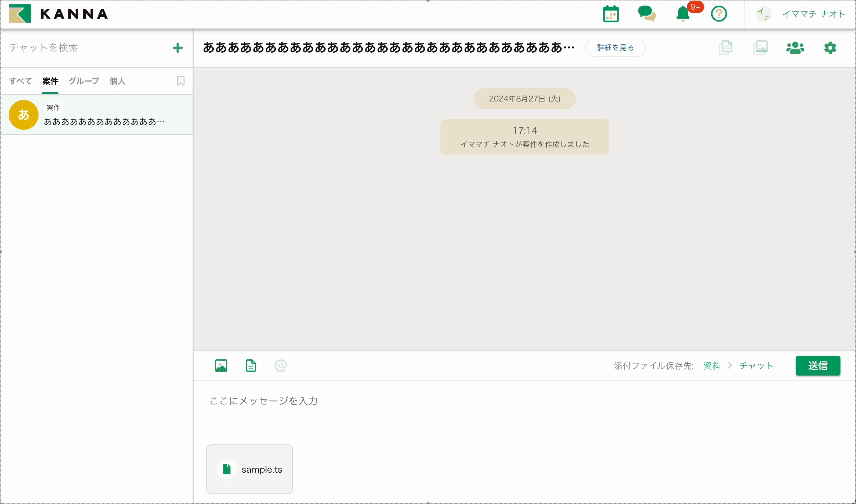Click the plus icon to create chat

click(x=177, y=48)
